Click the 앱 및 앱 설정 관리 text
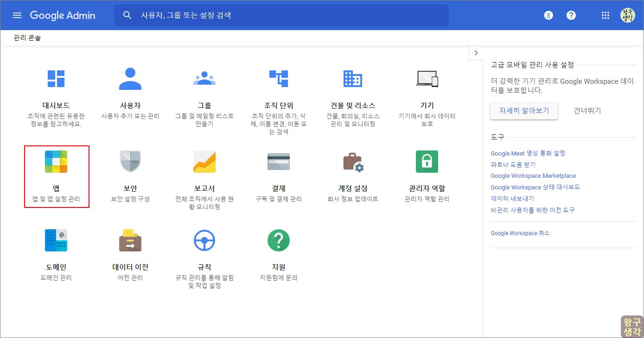644x338 pixels. point(56,199)
